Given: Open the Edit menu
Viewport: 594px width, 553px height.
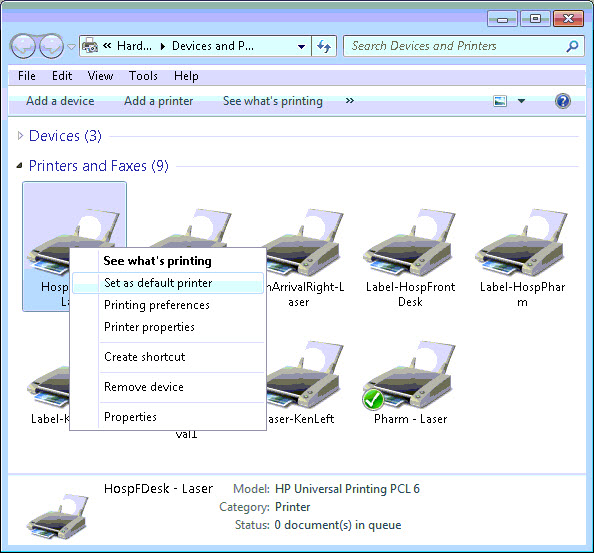Looking at the screenshot, I should (62, 76).
